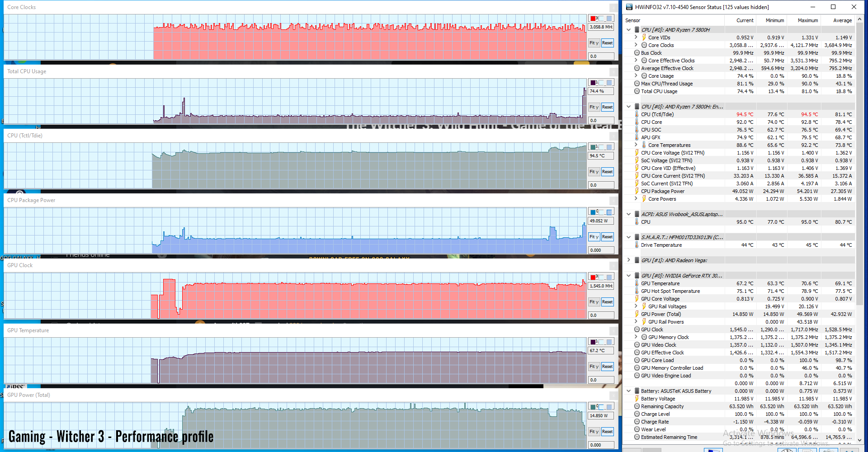Click the gauge icon beside GPU Core Load

point(637,360)
